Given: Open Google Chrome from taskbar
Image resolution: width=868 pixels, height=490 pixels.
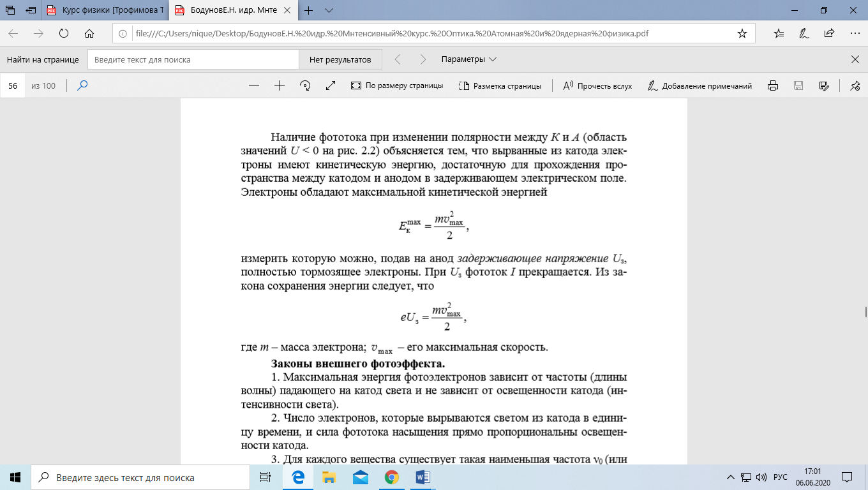Looking at the screenshot, I should pyautogui.click(x=392, y=477).
